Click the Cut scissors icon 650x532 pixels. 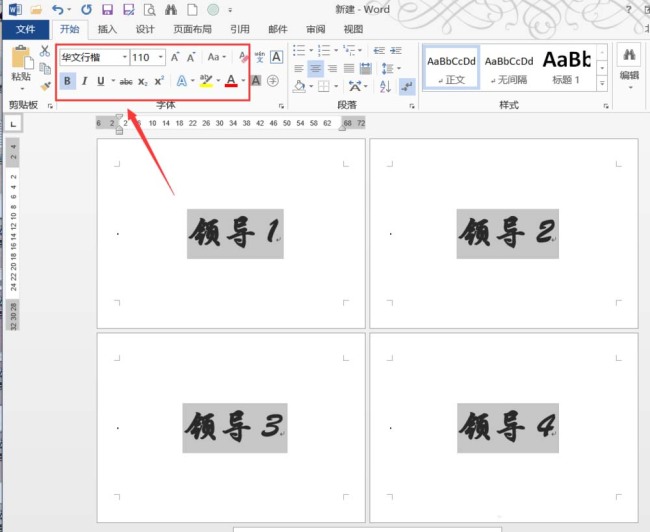tap(45, 51)
